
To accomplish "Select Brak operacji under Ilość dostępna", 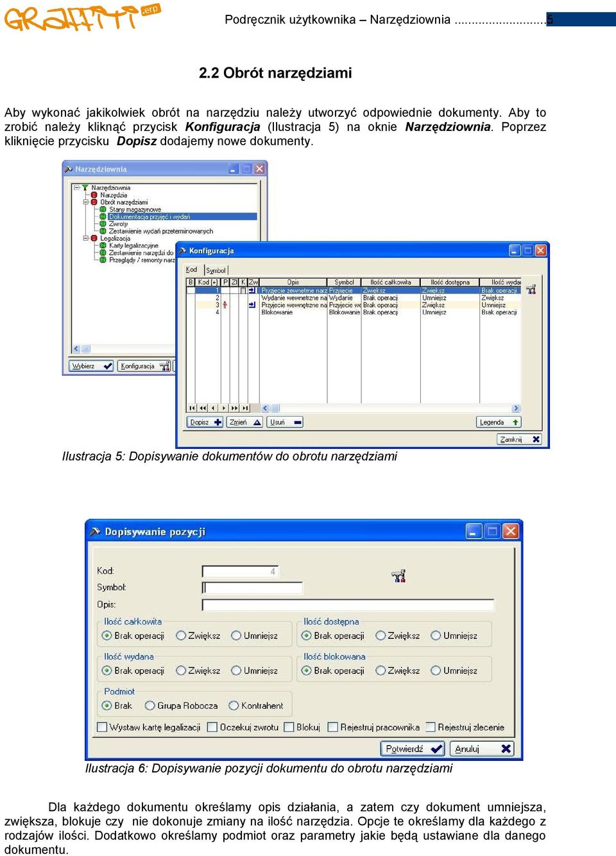I will coord(306,635).
